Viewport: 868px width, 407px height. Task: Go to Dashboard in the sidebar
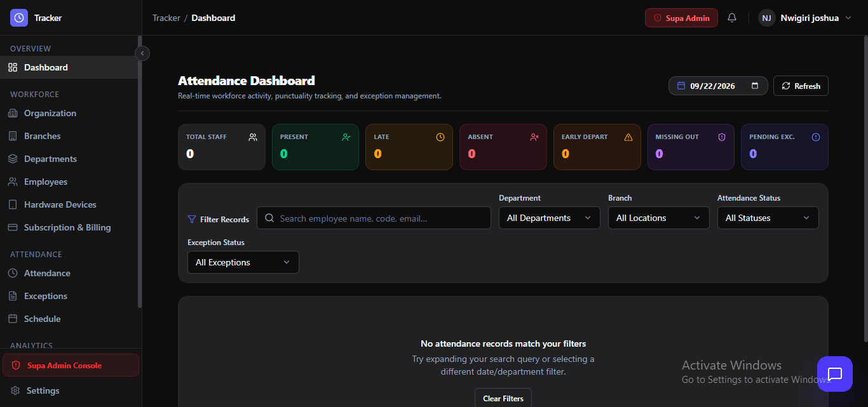pyautogui.click(x=70, y=67)
